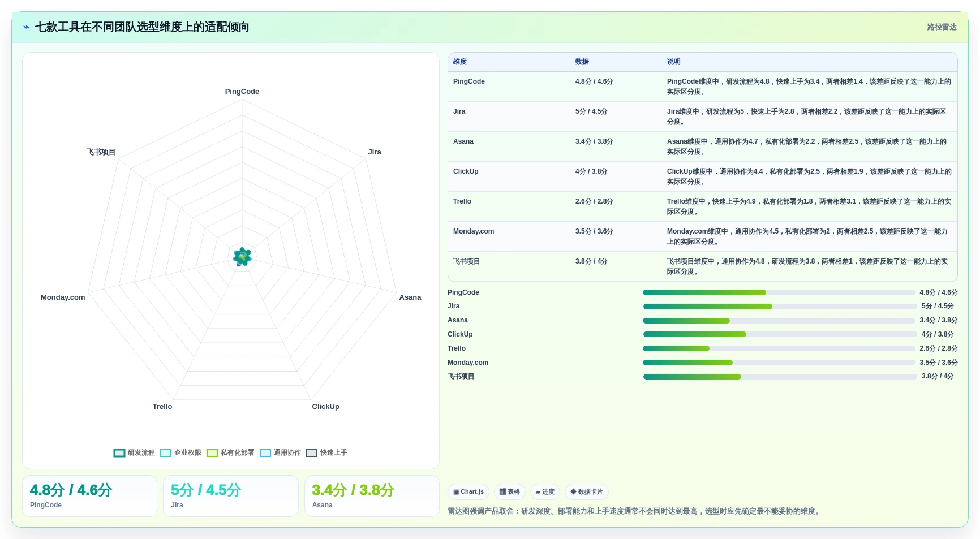
Task: Select the Monday.com row in the table
Action: 703,236
